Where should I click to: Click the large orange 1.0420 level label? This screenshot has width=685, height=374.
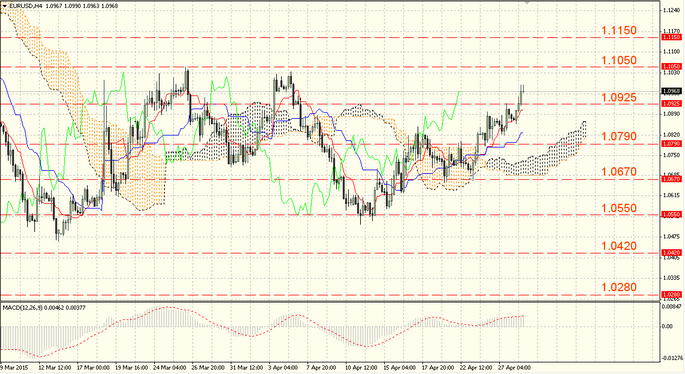[619, 246]
